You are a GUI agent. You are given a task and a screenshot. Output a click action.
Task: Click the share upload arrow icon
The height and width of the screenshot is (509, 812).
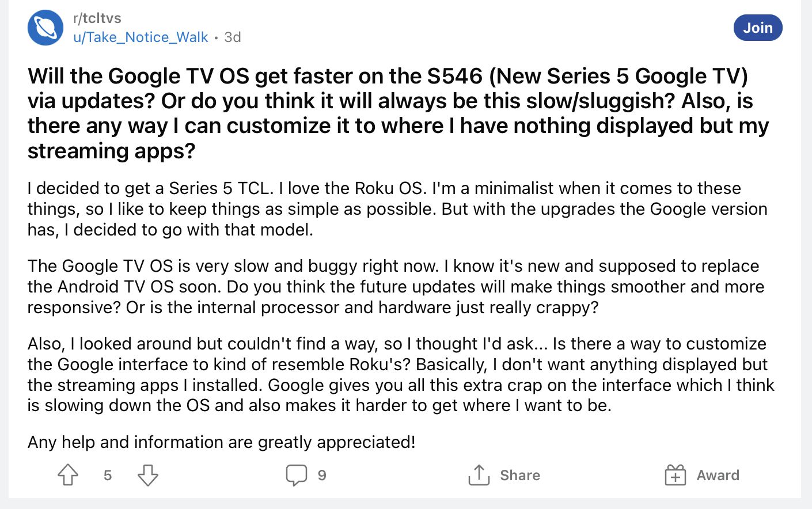pyautogui.click(x=479, y=475)
